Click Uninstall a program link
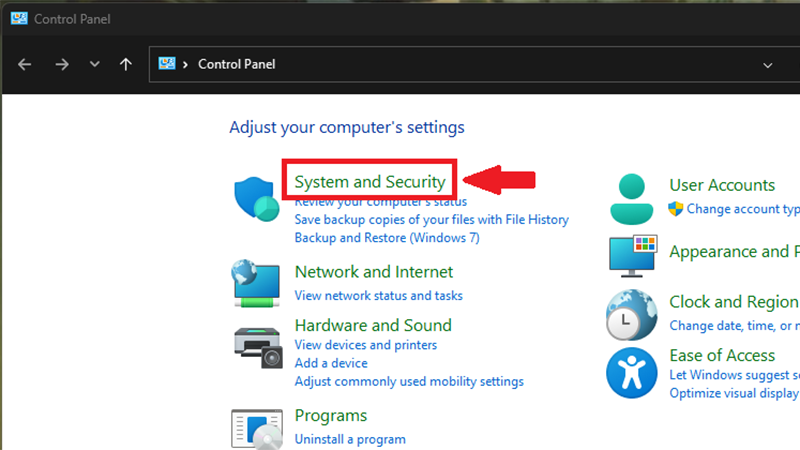Screen dimensions: 800x450 [x=350, y=439]
